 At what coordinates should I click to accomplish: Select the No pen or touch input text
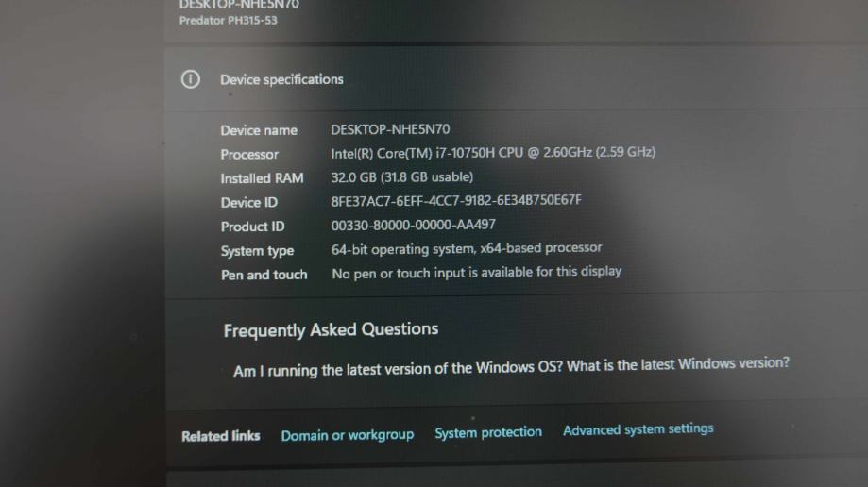click(x=476, y=272)
